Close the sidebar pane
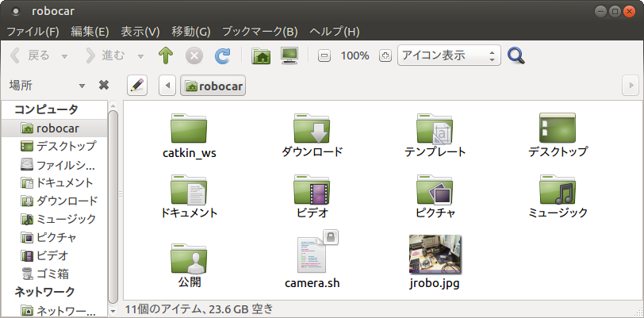The width and height of the screenshot is (644, 318). tap(104, 85)
